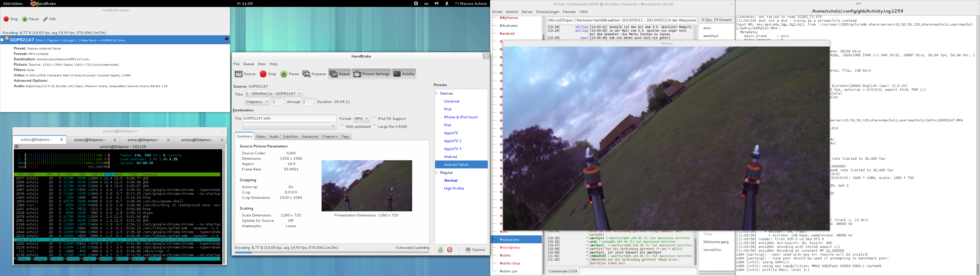Viewport: 980px width, 276px height.
Task: Switch to Chapters tab
Action: pyautogui.click(x=329, y=136)
